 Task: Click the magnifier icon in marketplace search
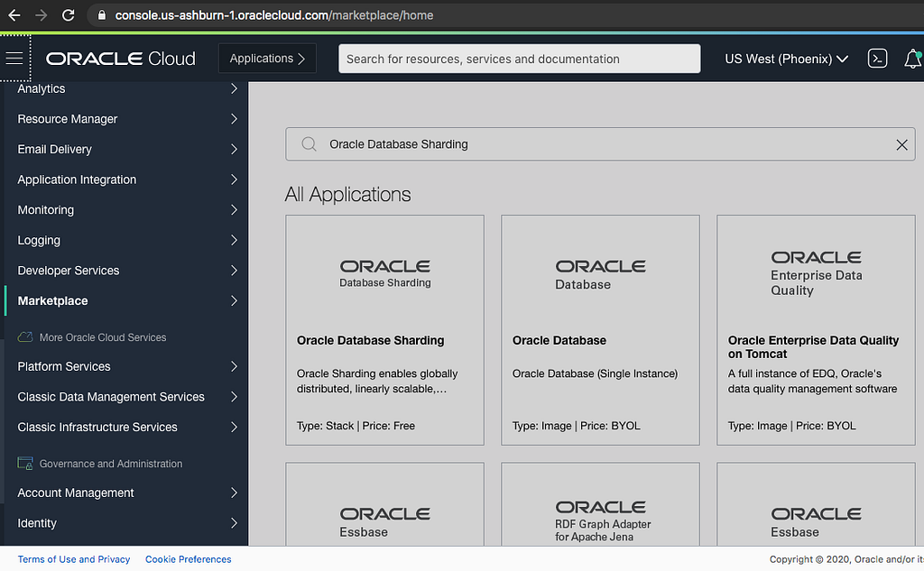point(309,144)
